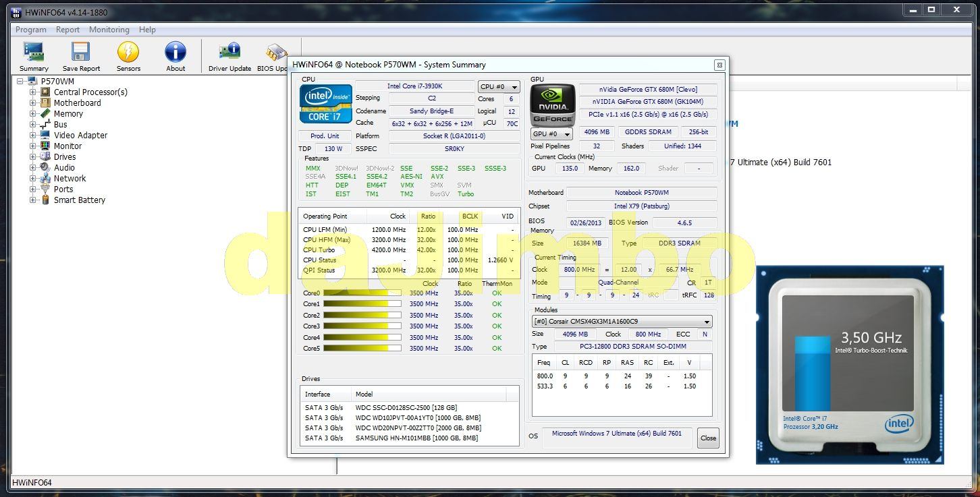This screenshot has width=980, height=497.
Task: Click the SSPEC SR0KY field
Action: click(454, 148)
